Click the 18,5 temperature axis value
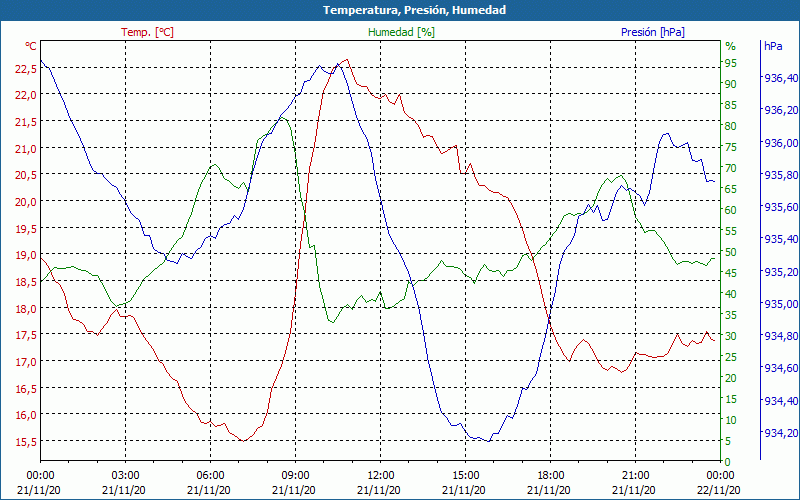Image resolution: width=800 pixels, height=500 pixels. coord(26,282)
